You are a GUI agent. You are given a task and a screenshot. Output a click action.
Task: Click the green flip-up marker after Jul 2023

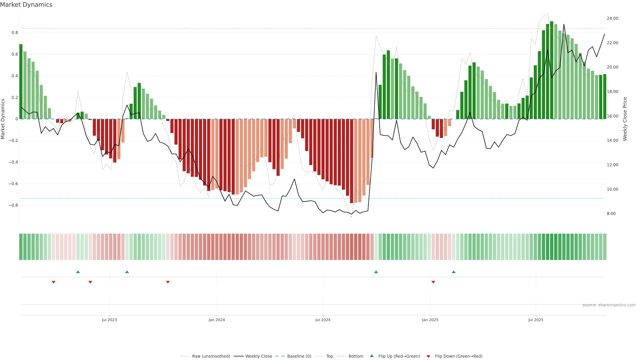click(x=127, y=272)
